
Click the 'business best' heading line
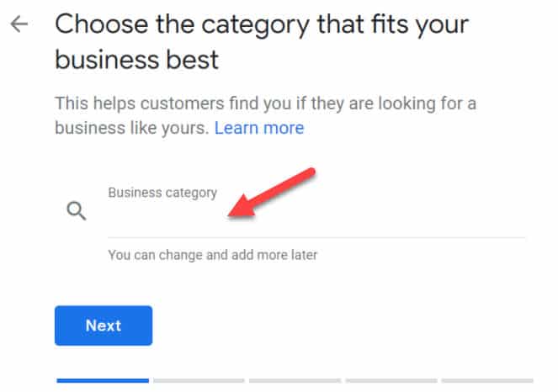(136, 61)
